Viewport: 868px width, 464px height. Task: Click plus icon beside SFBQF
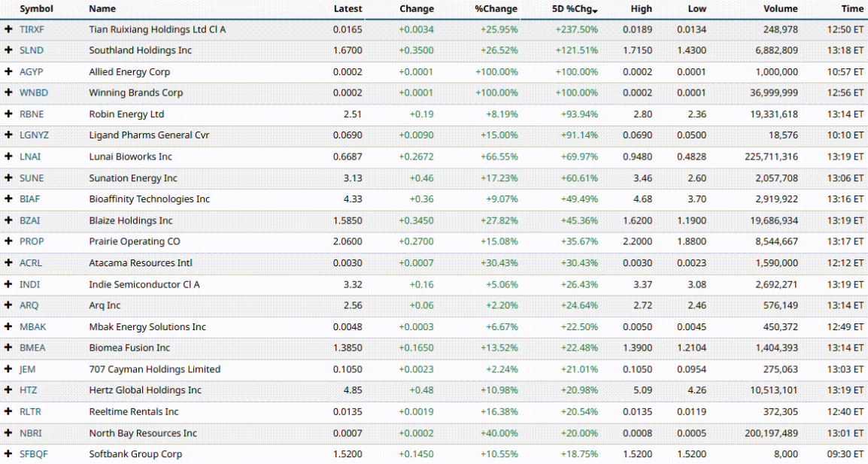point(8,454)
